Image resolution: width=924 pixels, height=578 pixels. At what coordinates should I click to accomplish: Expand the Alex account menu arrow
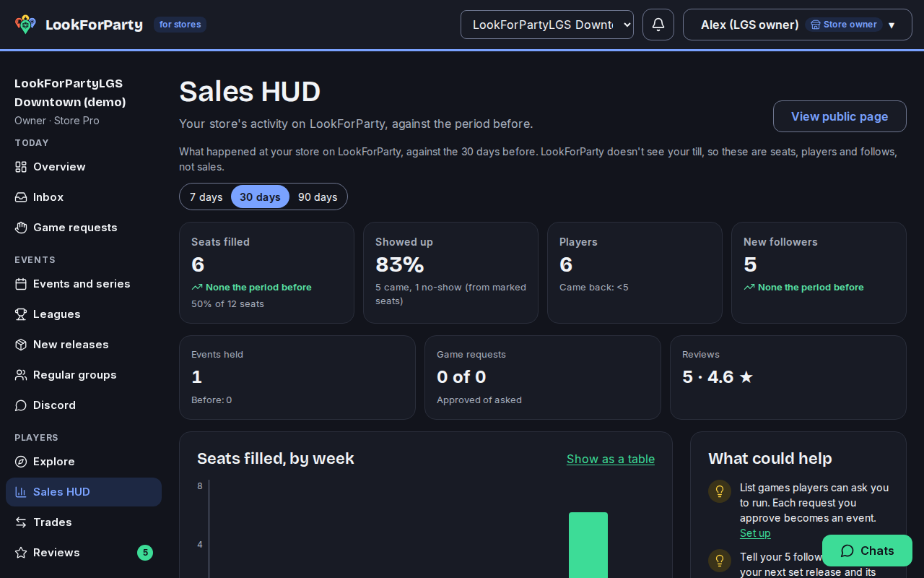pos(892,25)
